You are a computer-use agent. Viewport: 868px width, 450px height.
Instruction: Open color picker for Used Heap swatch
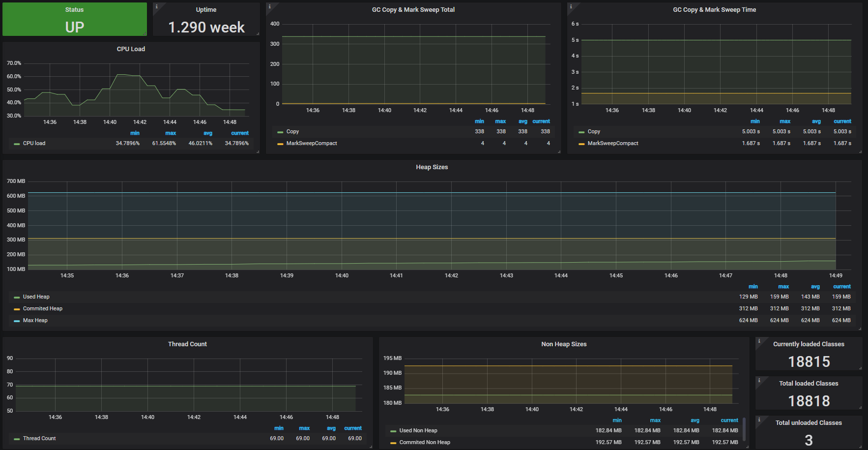[x=17, y=298]
